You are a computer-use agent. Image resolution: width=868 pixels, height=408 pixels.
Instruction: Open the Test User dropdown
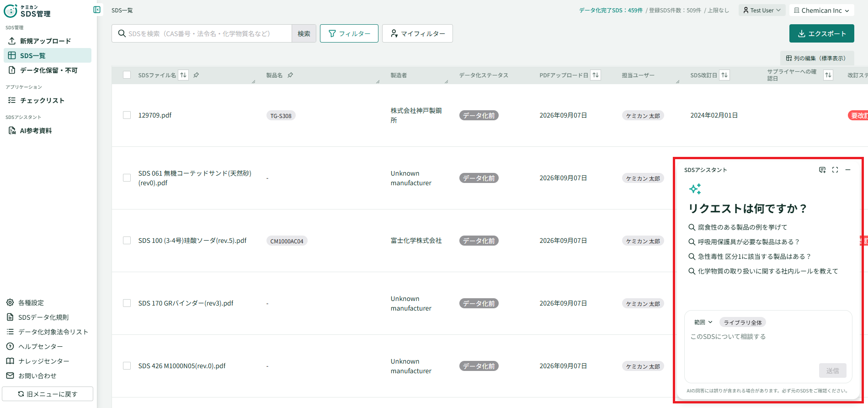pyautogui.click(x=762, y=10)
